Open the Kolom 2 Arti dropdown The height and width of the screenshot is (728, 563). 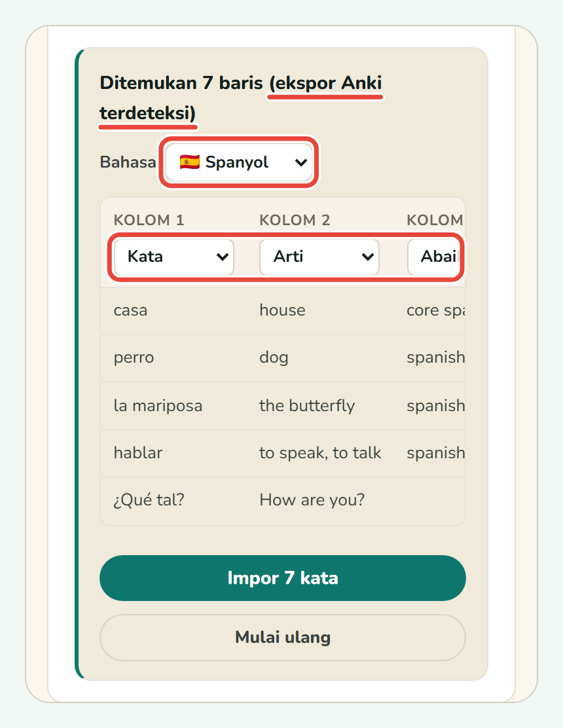point(319,257)
